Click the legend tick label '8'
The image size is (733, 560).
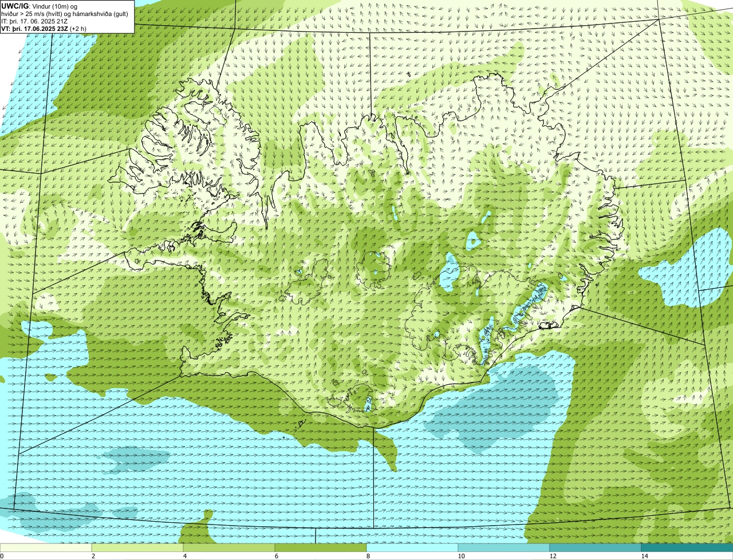(x=368, y=556)
